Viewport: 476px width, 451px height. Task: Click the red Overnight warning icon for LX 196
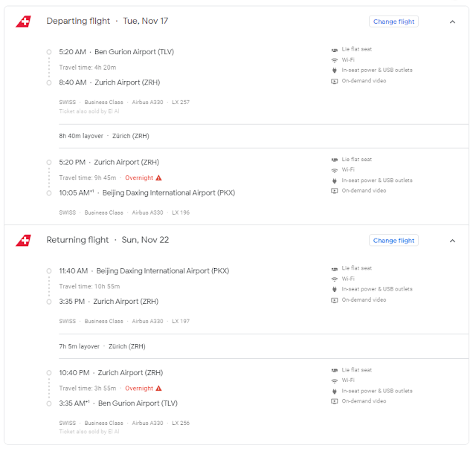coord(158,178)
